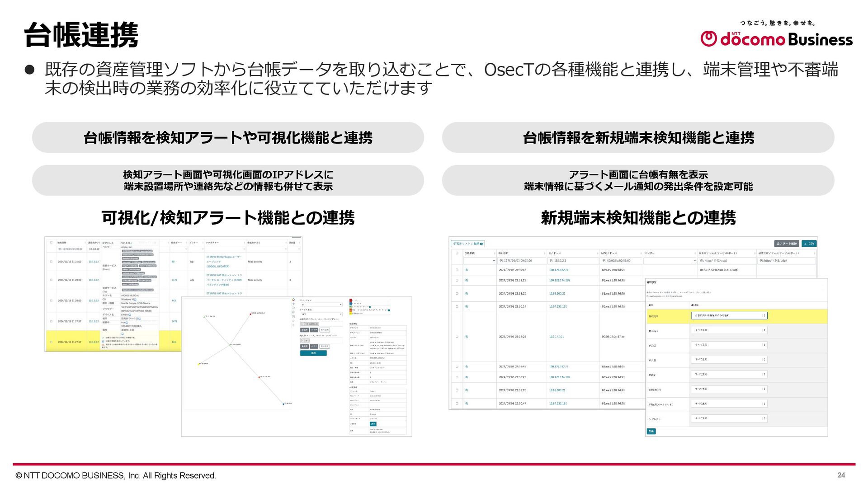Click IP address filter field with 192.0.2.1 placeholder
The height and width of the screenshot is (488, 868).
point(572,261)
